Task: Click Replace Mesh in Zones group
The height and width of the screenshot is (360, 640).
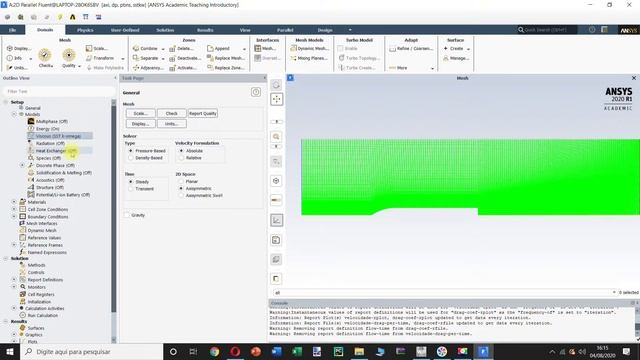Action: [226, 58]
